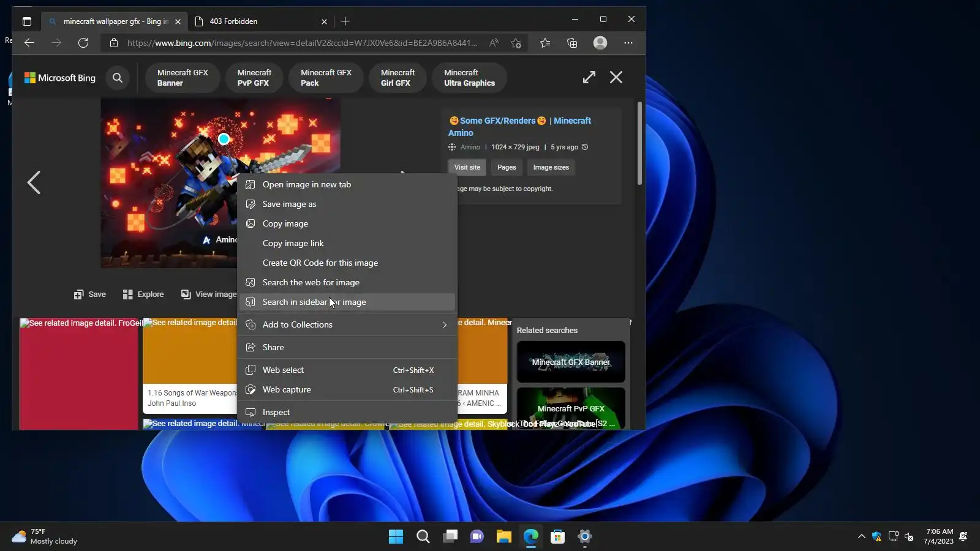Open weather widget showing 75°F

click(x=45, y=537)
